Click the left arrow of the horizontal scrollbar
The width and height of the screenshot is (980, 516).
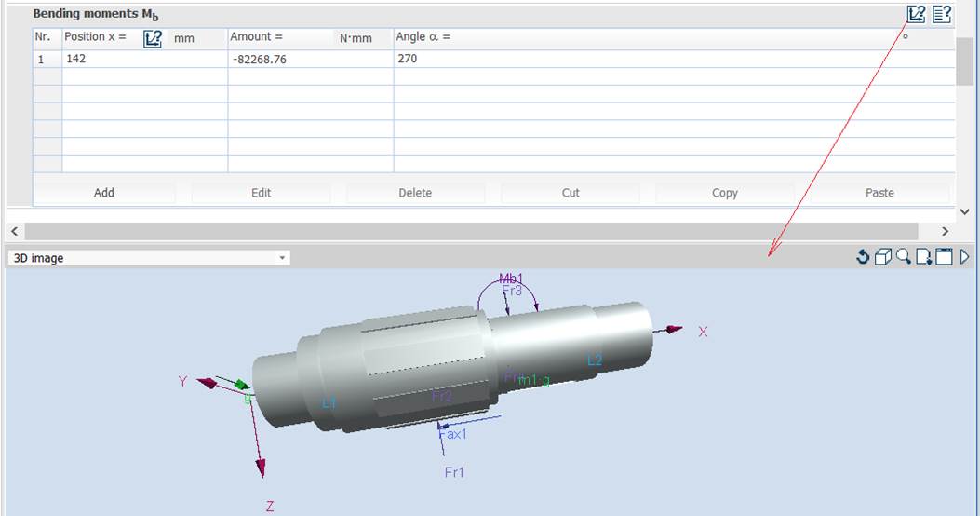14,231
